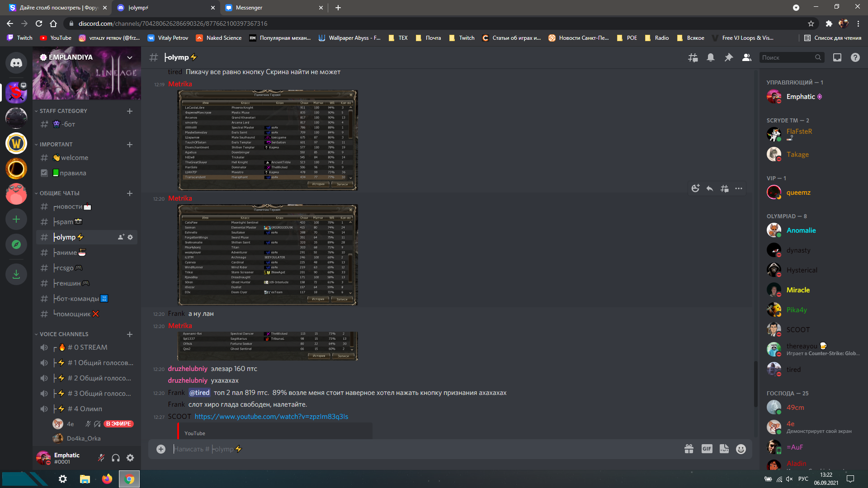Viewport: 868px width, 488px height.
Task: Click the gift Nitro icon
Action: (689, 449)
